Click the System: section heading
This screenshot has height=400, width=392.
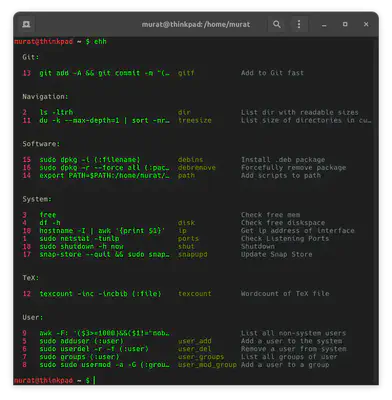[x=37, y=199]
